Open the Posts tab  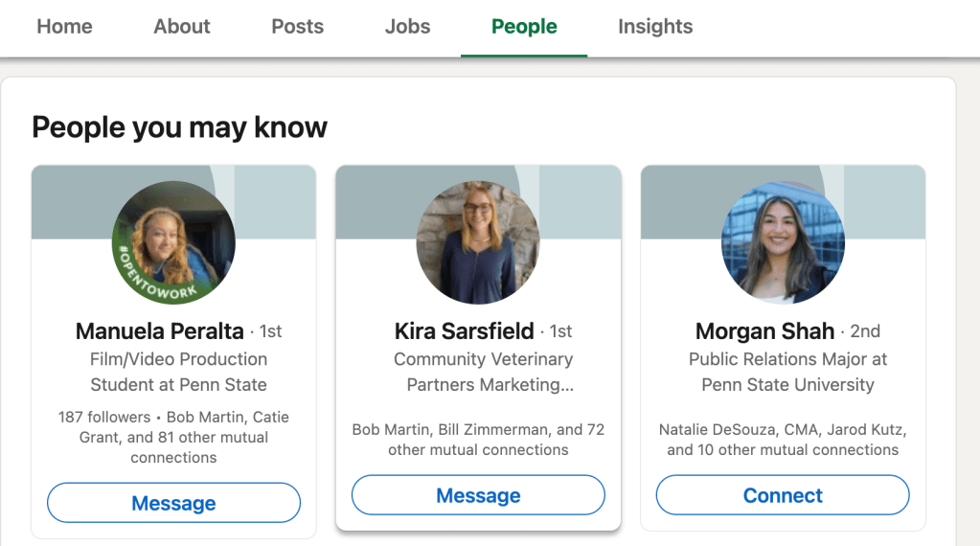[297, 27]
